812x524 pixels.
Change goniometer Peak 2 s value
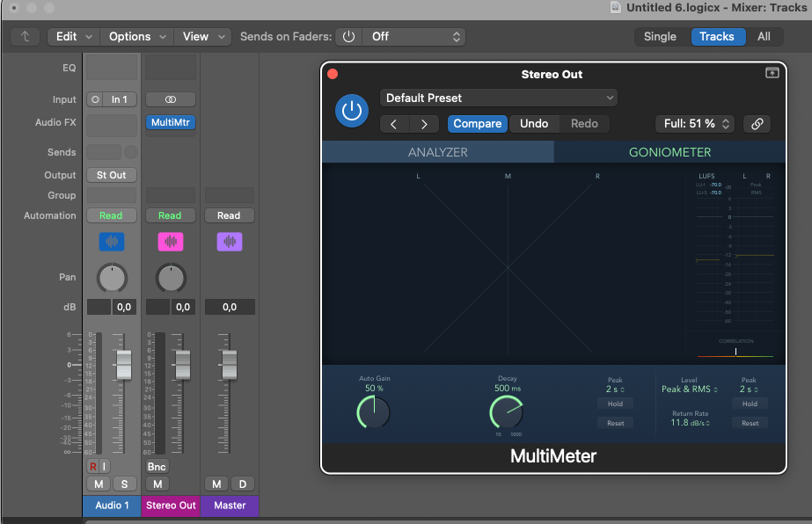(615, 389)
